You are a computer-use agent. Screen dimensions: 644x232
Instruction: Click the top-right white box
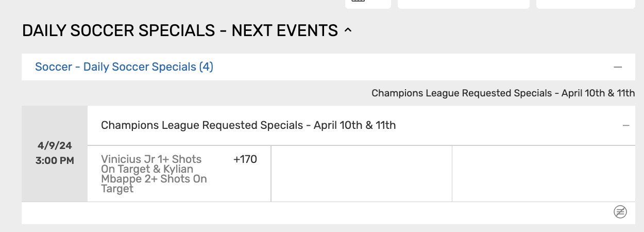pyautogui.click(x=585, y=4)
